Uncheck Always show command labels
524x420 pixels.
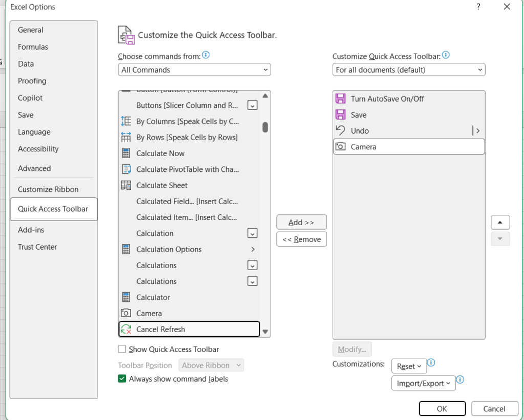(x=122, y=379)
